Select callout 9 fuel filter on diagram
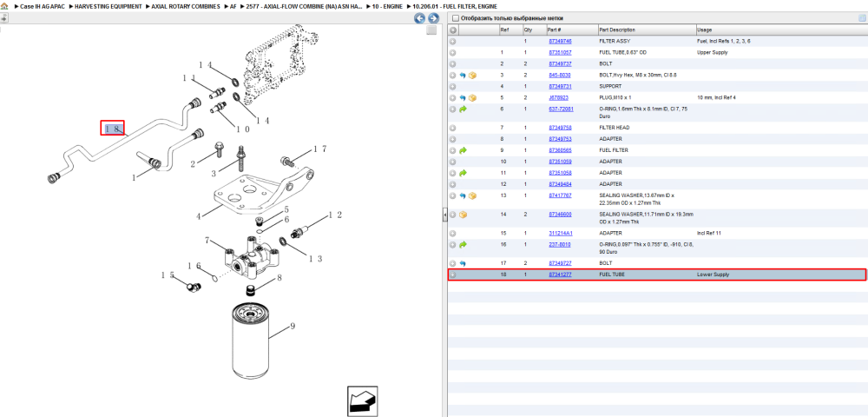Screen dimensions: 868x417 [x=293, y=326]
